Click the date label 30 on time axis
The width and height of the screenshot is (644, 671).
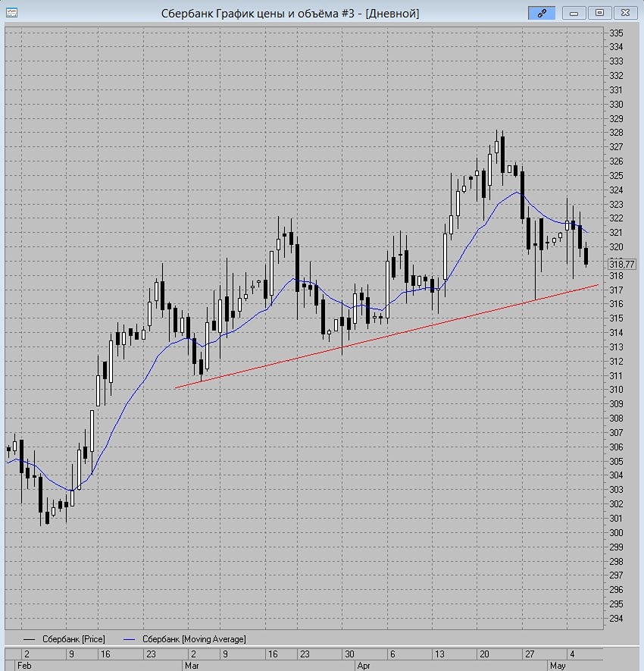point(349,654)
